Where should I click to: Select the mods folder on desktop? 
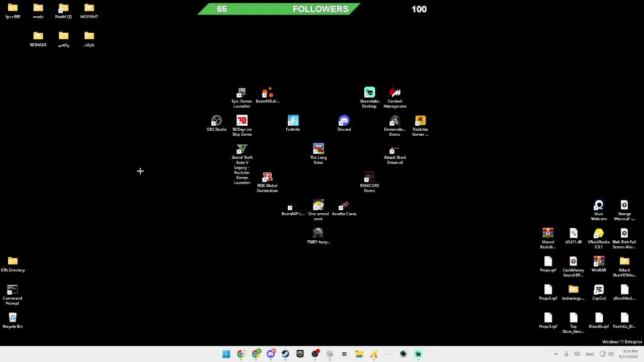38,11
